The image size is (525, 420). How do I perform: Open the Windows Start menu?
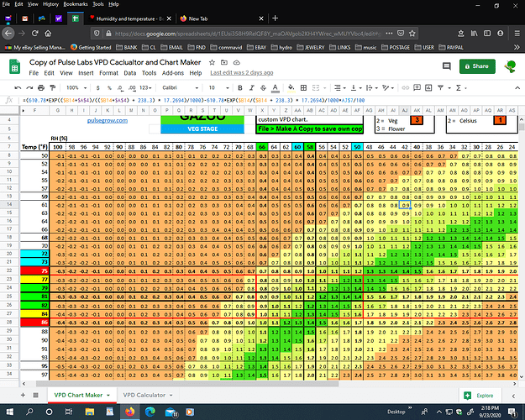pos(10,412)
